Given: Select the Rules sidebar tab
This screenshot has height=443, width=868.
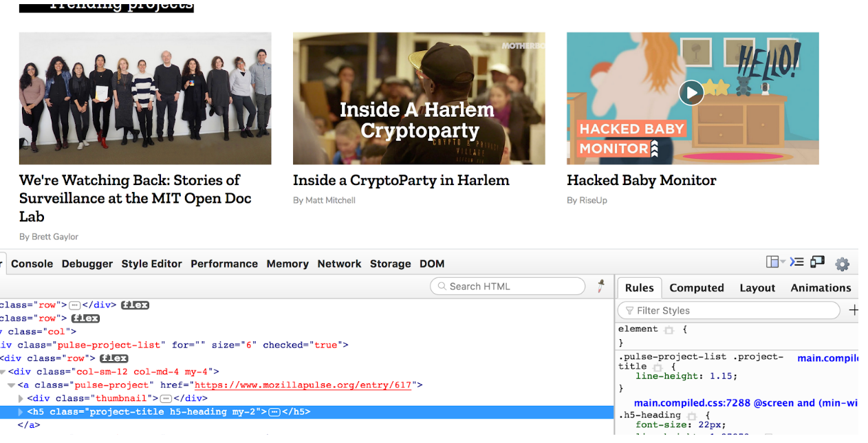Looking at the screenshot, I should click(x=640, y=288).
